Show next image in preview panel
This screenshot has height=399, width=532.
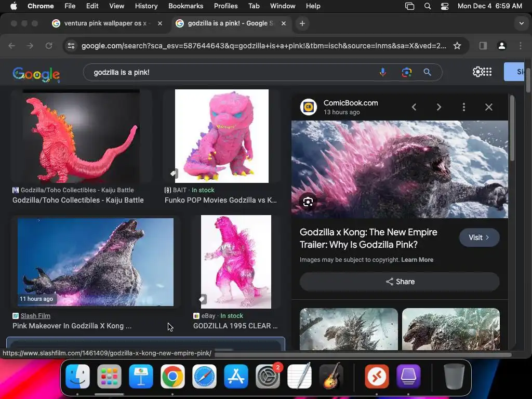click(x=438, y=107)
